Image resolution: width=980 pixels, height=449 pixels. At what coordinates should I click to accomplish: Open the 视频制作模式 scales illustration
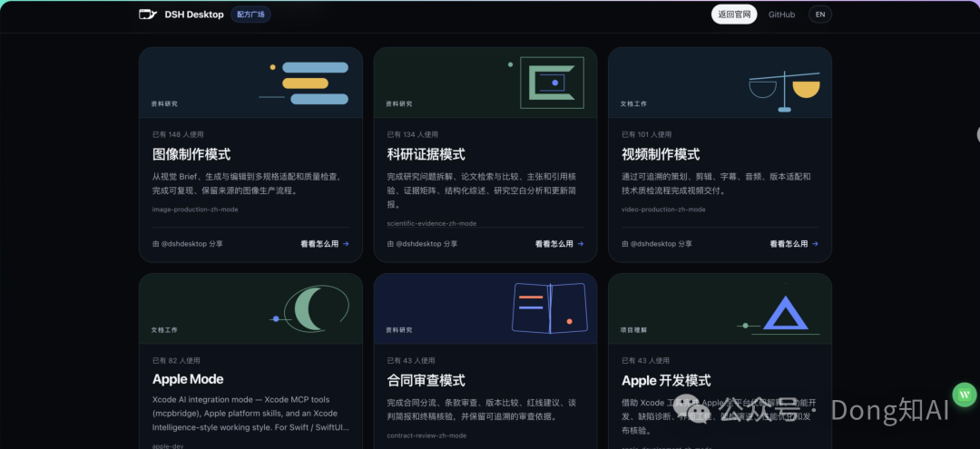[784, 92]
